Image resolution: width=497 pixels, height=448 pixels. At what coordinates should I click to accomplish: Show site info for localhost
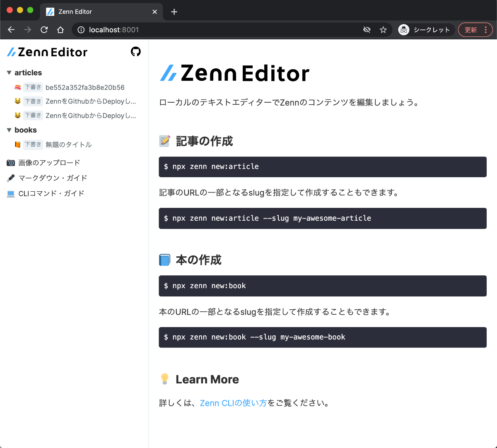81,30
